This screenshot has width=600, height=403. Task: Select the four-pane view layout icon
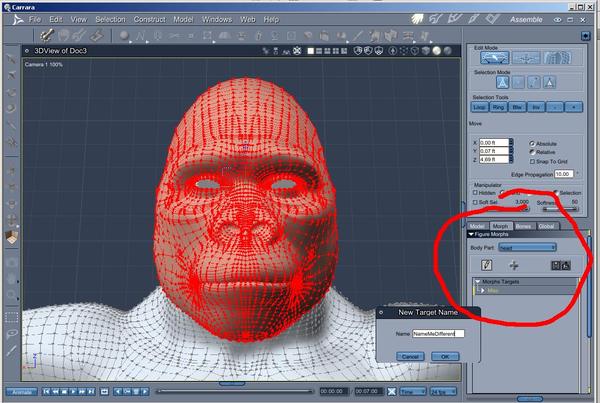tap(336, 51)
